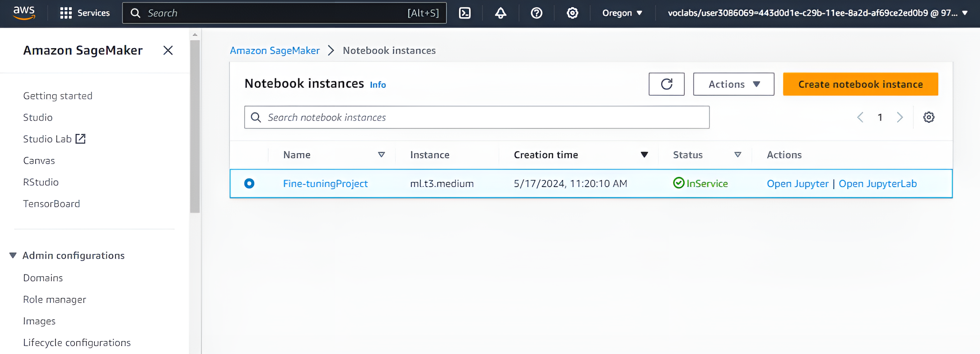Sort by Creation time column
The height and width of the screenshot is (354, 980).
(x=644, y=154)
